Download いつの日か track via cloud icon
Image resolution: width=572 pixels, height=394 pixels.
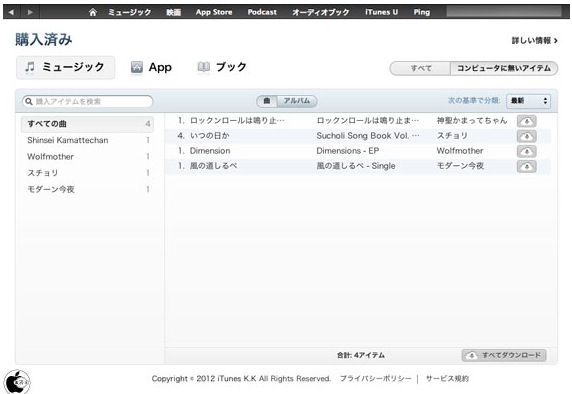coord(526,136)
